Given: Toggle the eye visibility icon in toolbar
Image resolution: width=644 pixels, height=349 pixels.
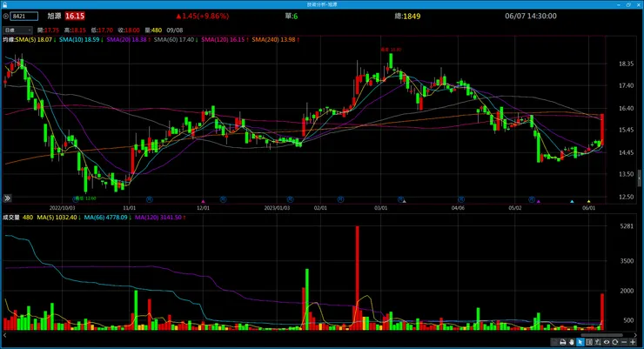Looking at the screenshot, I should tap(607, 342).
